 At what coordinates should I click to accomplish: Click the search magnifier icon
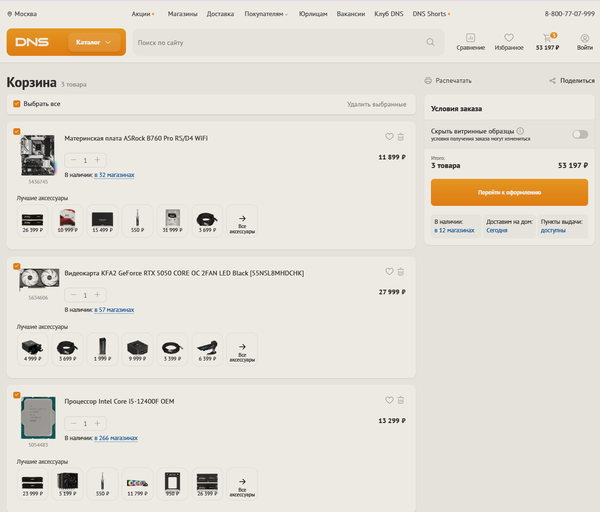tap(430, 42)
